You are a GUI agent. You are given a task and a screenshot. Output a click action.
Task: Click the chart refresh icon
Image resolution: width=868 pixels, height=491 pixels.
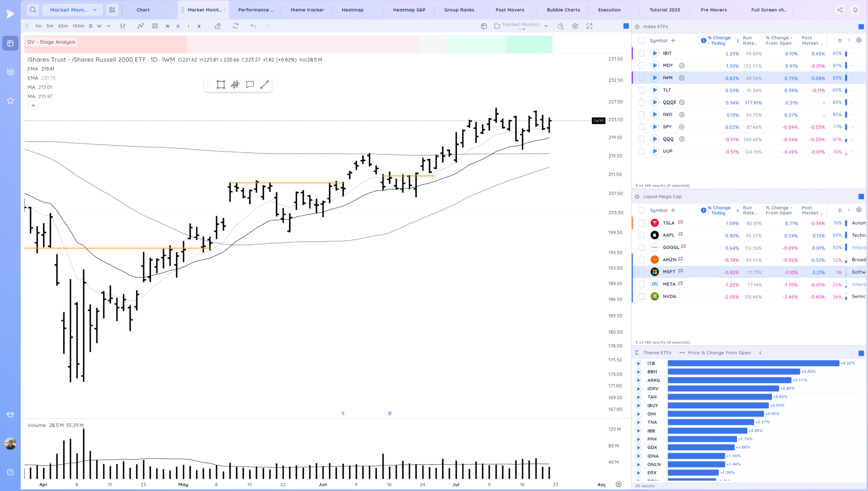coord(236,26)
